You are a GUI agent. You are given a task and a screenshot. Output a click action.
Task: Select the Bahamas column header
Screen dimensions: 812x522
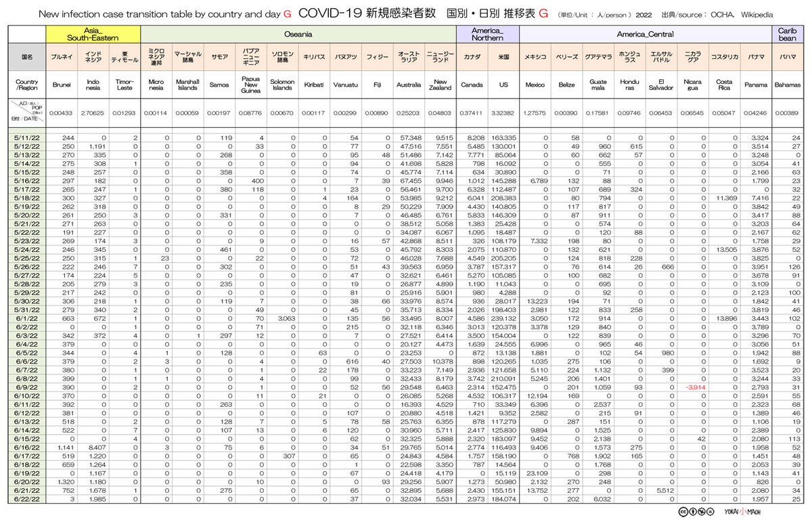click(x=787, y=85)
